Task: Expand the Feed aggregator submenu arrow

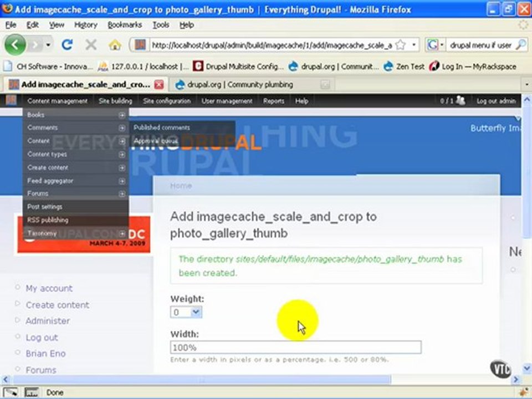Action: click(121, 181)
